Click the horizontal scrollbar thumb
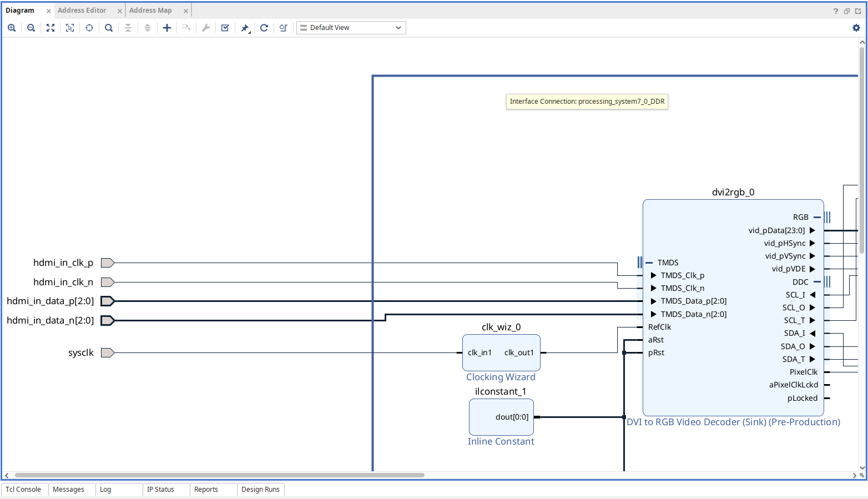The height and width of the screenshot is (499, 868). click(x=219, y=475)
